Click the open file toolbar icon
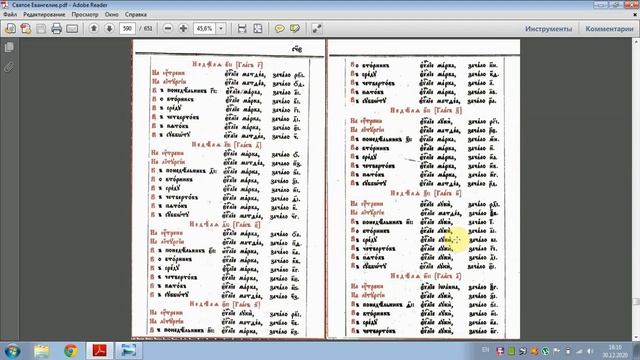This screenshot has width=640, height=360. pos(10,29)
